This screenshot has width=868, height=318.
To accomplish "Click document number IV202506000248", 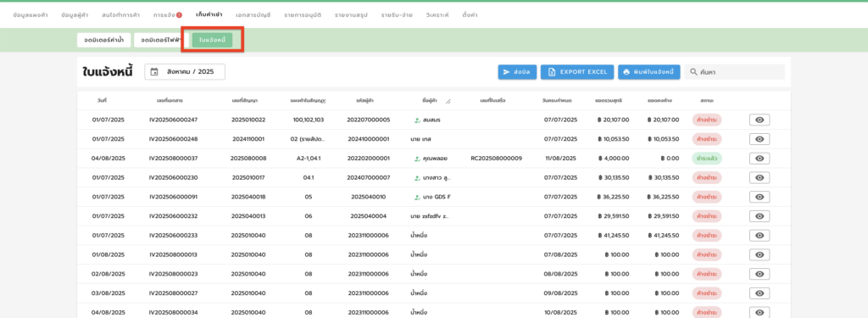I will [173, 139].
